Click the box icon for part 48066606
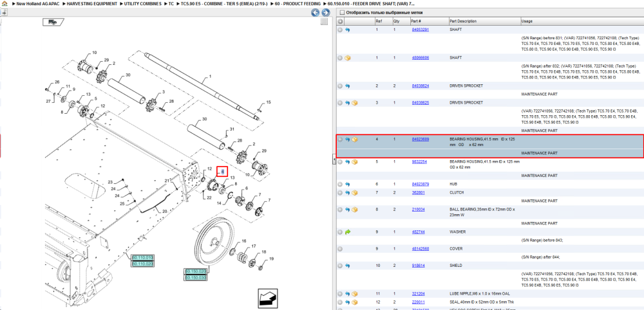The height and width of the screenshot is (310, 644). coord(348,58)
